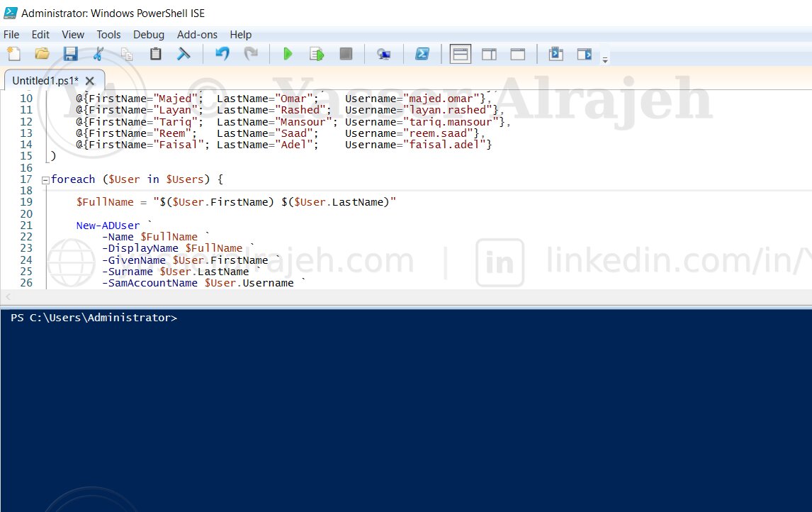Screen dimensions: 812x512
Task: Open the Debug menu
Action: 149,35
